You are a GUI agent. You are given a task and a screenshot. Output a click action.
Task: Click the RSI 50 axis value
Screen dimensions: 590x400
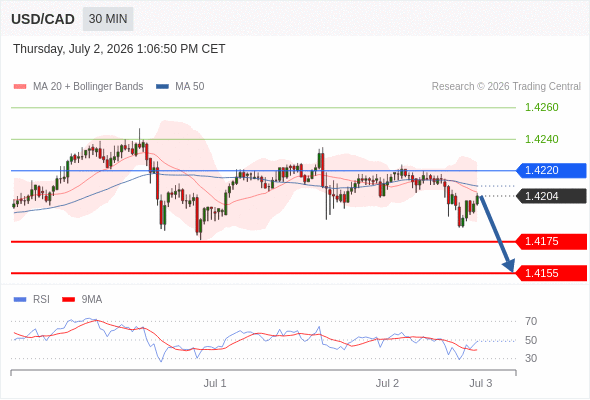[531, 340]
